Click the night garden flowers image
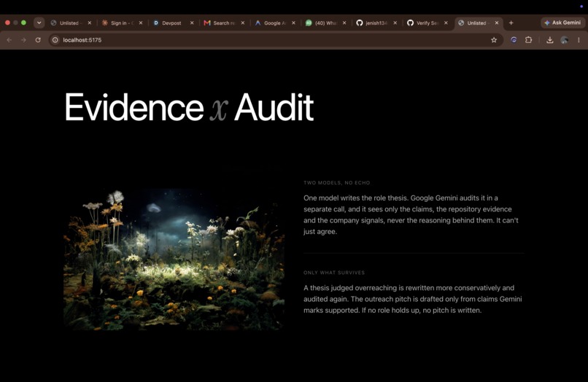588x382 pixels. click(174, 260)
